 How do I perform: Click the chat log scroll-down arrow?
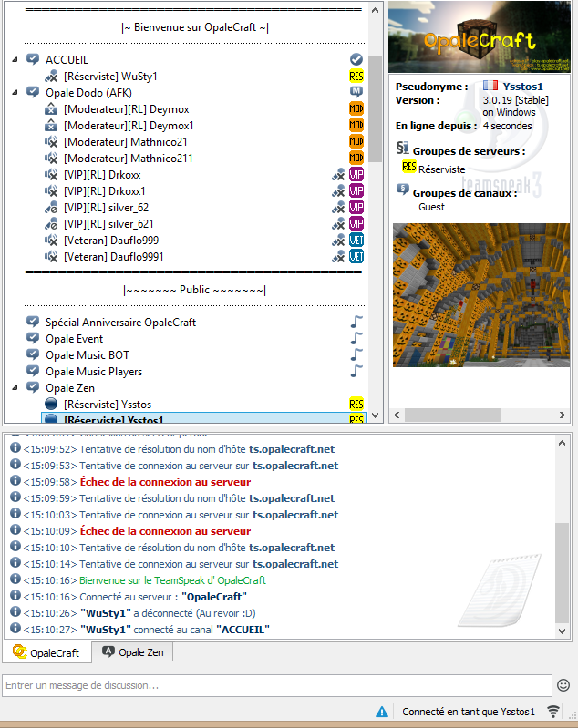[x=562, y=631]
